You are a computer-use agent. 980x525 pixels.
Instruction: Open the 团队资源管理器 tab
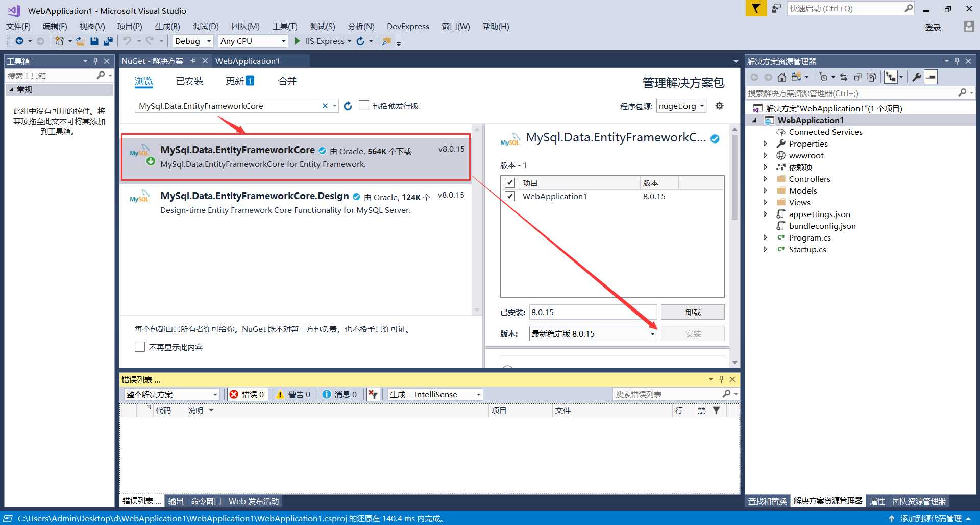point(919,501)
